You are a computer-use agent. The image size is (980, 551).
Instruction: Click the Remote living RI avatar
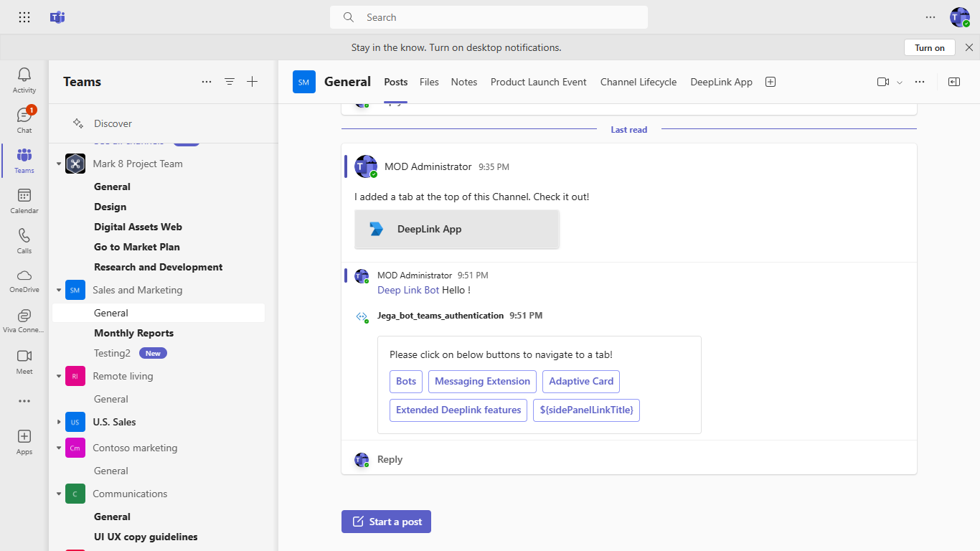(75, 376)
